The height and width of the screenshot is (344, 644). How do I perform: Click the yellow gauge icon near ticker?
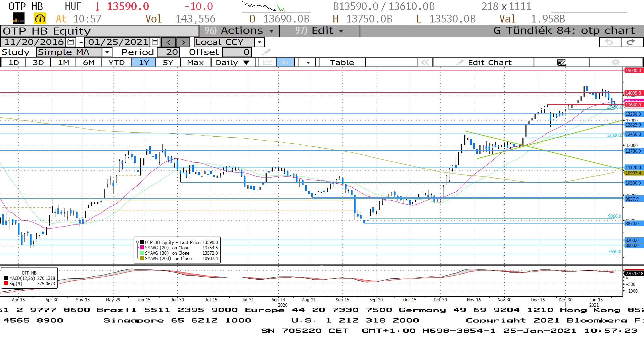(40, 18)
